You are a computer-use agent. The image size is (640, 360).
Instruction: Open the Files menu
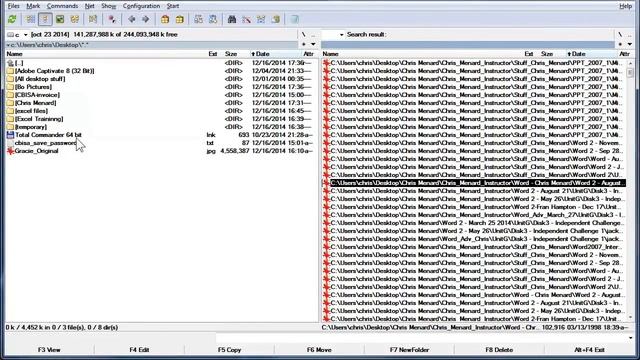[x=14, y=6]
